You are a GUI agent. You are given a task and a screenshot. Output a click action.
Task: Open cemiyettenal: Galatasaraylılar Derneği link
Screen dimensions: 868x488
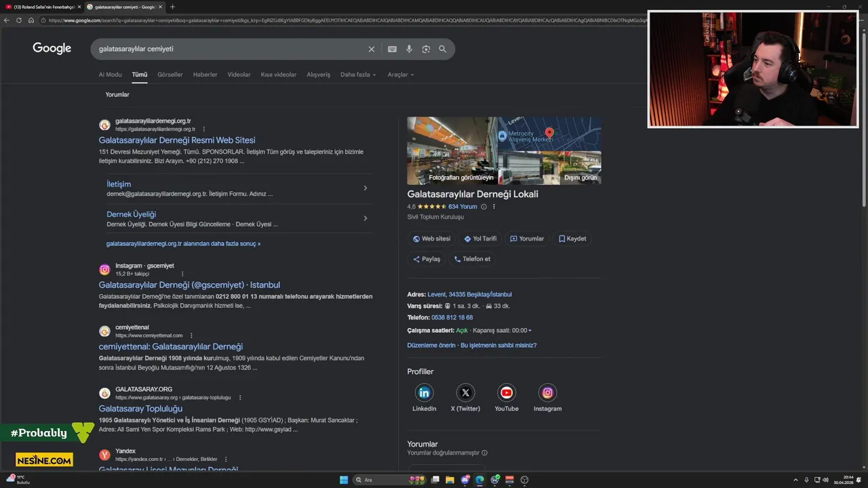pos(170,346)
